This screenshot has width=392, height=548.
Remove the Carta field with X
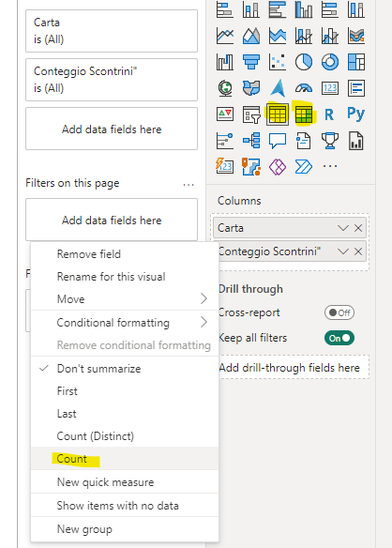(x=358, y=228)
